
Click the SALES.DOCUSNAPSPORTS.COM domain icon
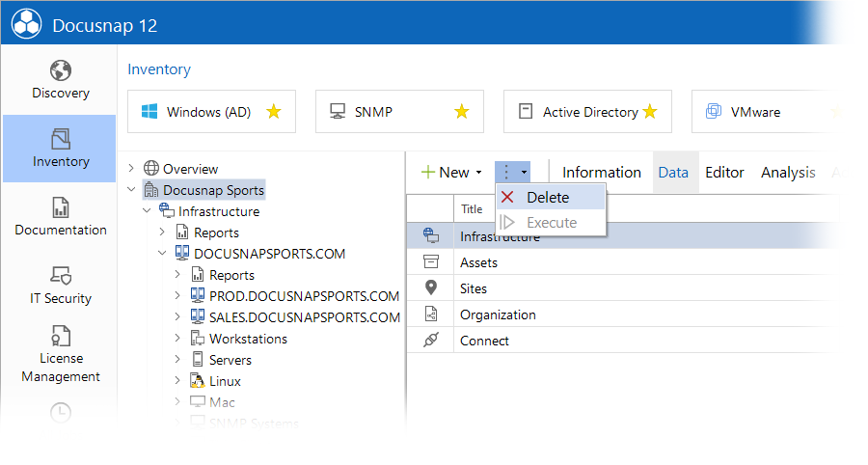pos(198,316)
